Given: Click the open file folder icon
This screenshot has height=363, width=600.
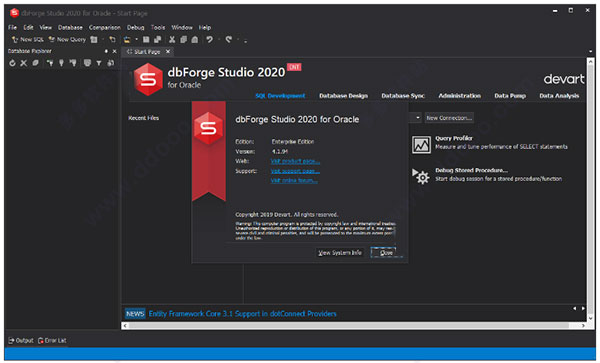Looking at the screenshot, I should pos(127,39).
